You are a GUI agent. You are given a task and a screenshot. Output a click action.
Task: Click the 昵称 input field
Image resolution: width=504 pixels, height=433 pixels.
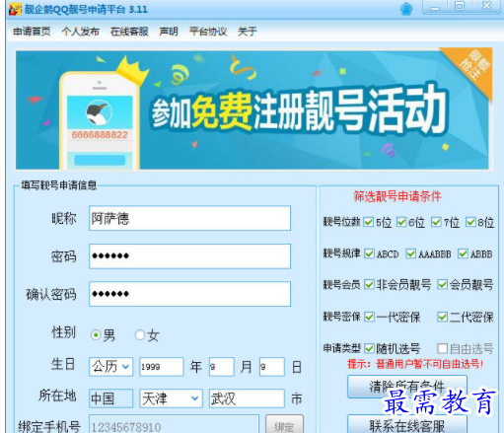[x=189, y=218]
